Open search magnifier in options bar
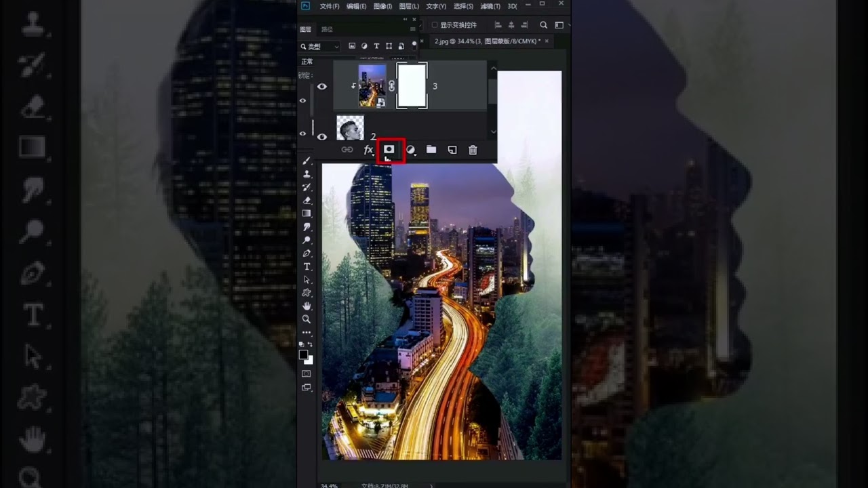 click(544, 25)
